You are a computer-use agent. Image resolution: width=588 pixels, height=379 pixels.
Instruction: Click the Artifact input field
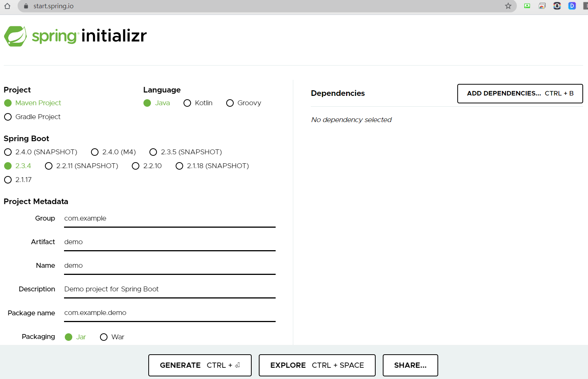point(170,242)
